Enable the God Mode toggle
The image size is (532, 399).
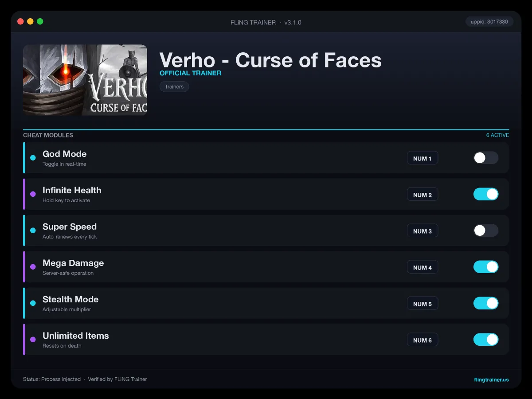click(486, 158)
